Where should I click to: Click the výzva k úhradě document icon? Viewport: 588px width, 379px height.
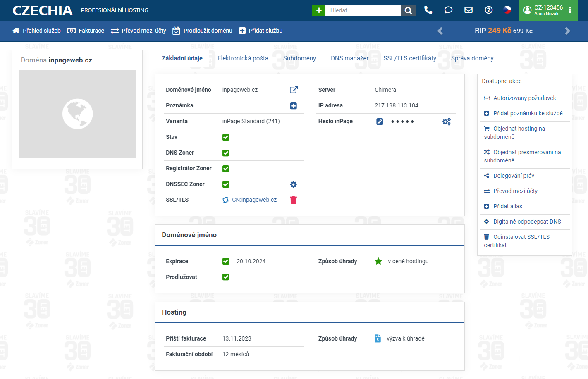pos(378,338)
